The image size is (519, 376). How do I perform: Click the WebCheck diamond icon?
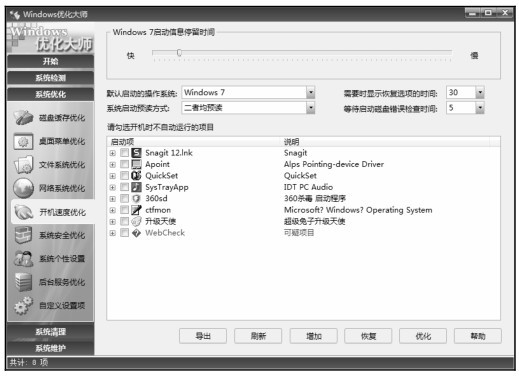click(136, 233)
